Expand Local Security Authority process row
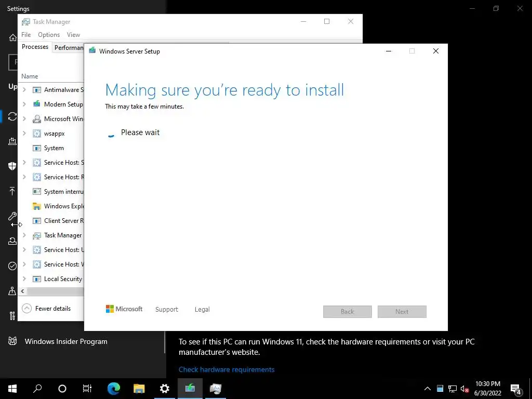The height and width of the screenshot is (399, 532). [x=24, y=279]
